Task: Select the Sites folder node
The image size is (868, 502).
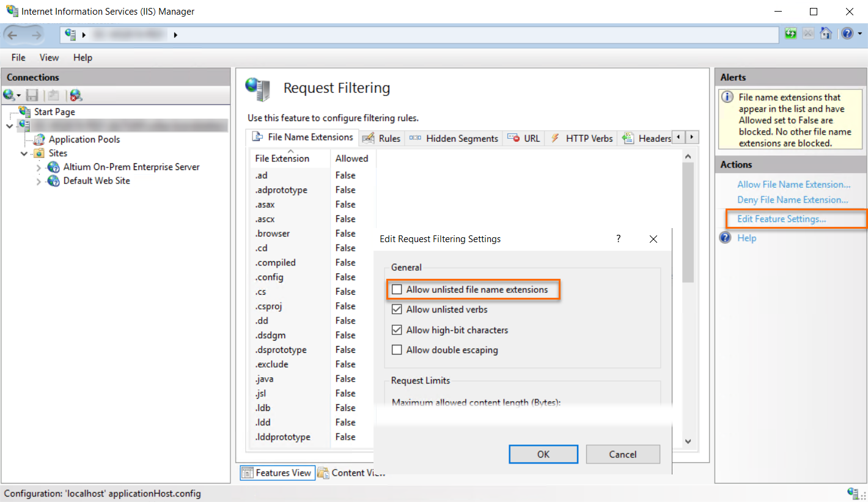Action: [58, 153]
